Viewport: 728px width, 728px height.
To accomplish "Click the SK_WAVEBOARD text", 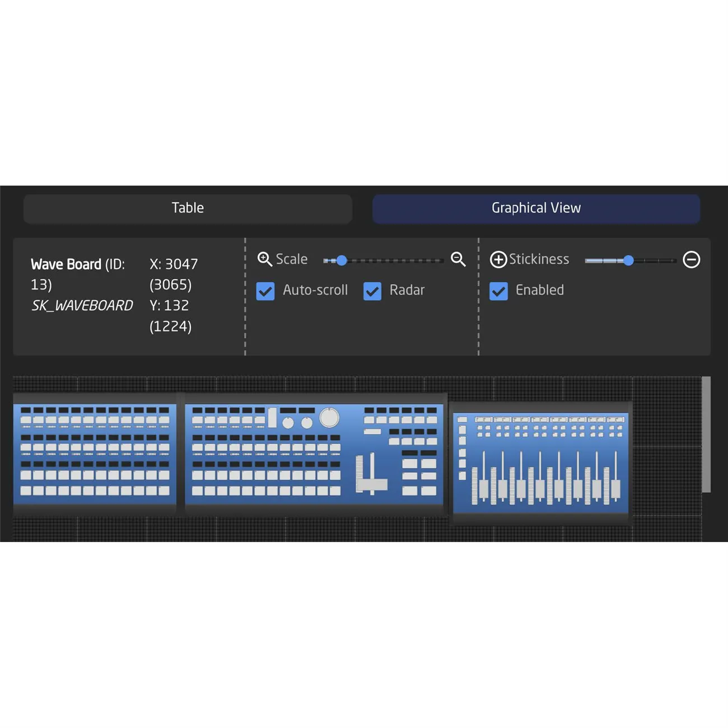I will (82, 306).
